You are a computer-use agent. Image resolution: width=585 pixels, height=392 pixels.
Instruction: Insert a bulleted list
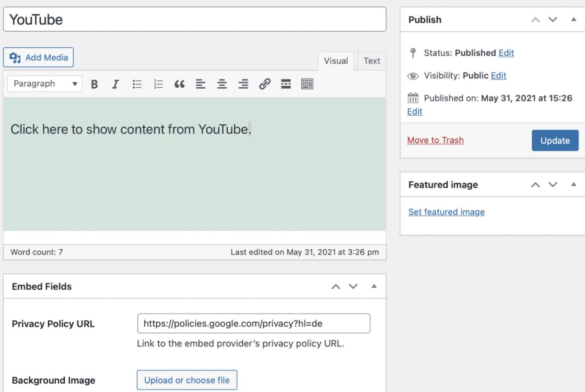click(x=137, y=84)
